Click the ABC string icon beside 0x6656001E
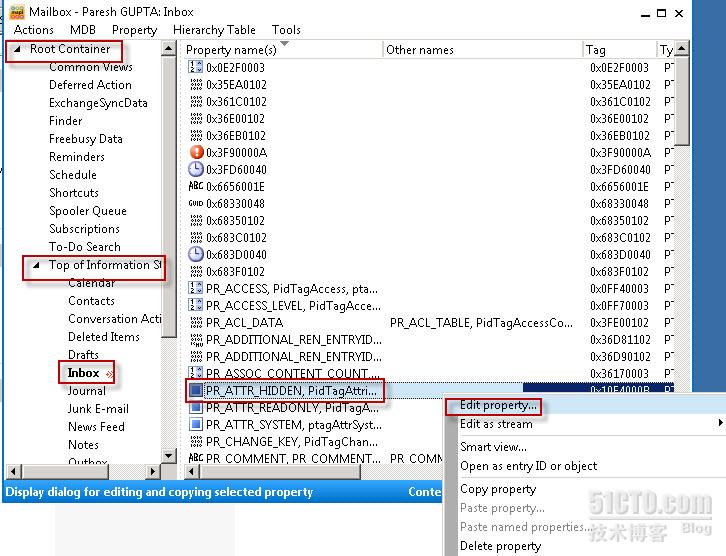726x556 pixels. [196, 186]
